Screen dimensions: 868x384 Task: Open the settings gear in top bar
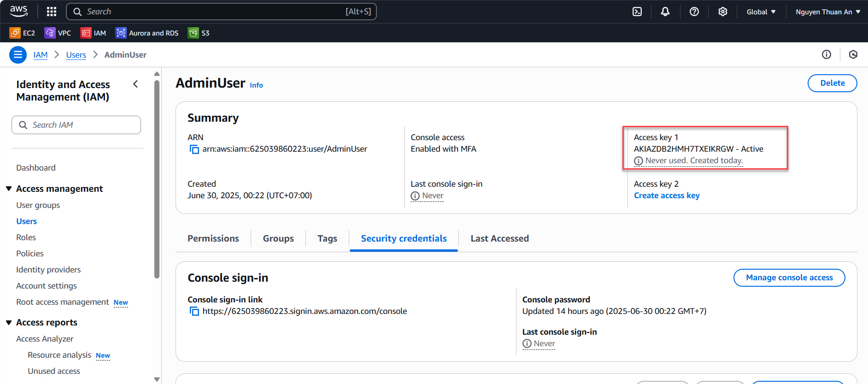click(x=723, y=12)
